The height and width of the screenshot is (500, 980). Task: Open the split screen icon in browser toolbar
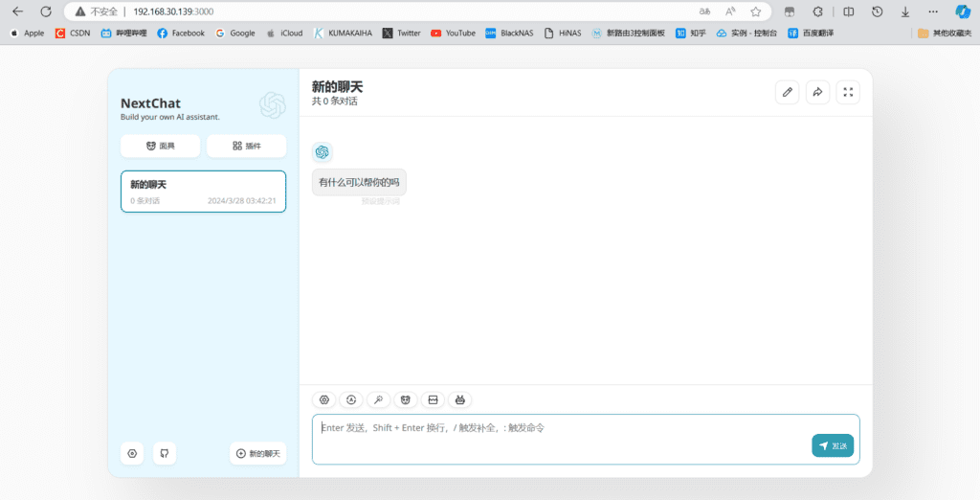click(849, 11)
